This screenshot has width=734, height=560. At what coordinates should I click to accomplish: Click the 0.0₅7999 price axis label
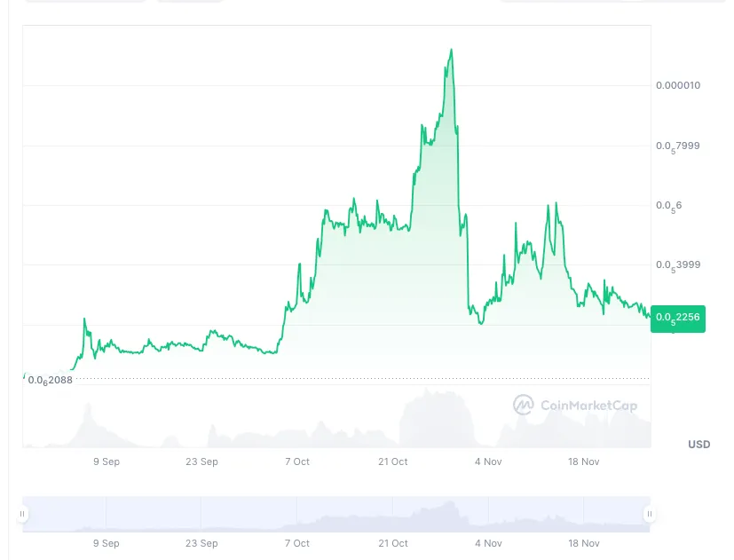click(678, 146)
